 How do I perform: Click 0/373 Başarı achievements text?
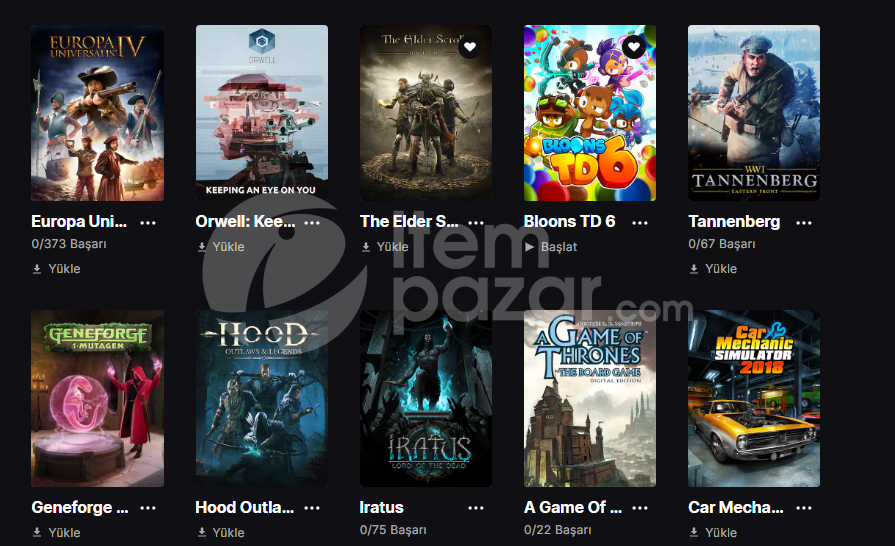point(69,244)
